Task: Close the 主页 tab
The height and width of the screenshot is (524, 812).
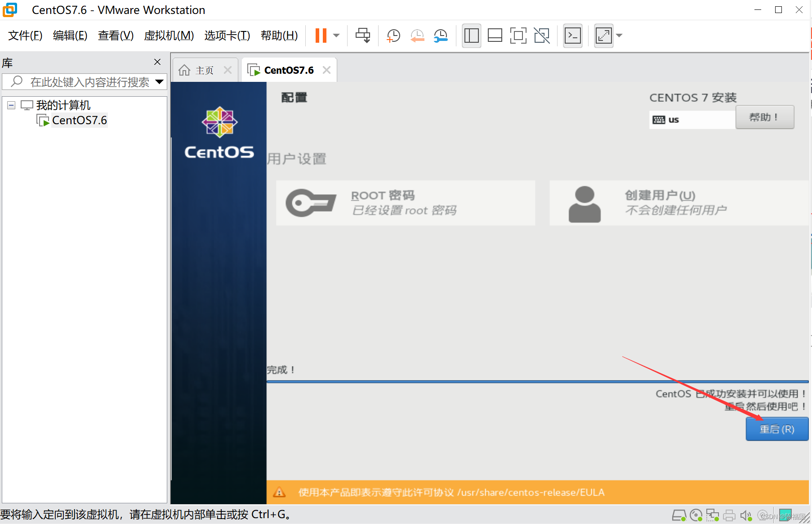Action: pyautogui.click(x=228, y=70)
